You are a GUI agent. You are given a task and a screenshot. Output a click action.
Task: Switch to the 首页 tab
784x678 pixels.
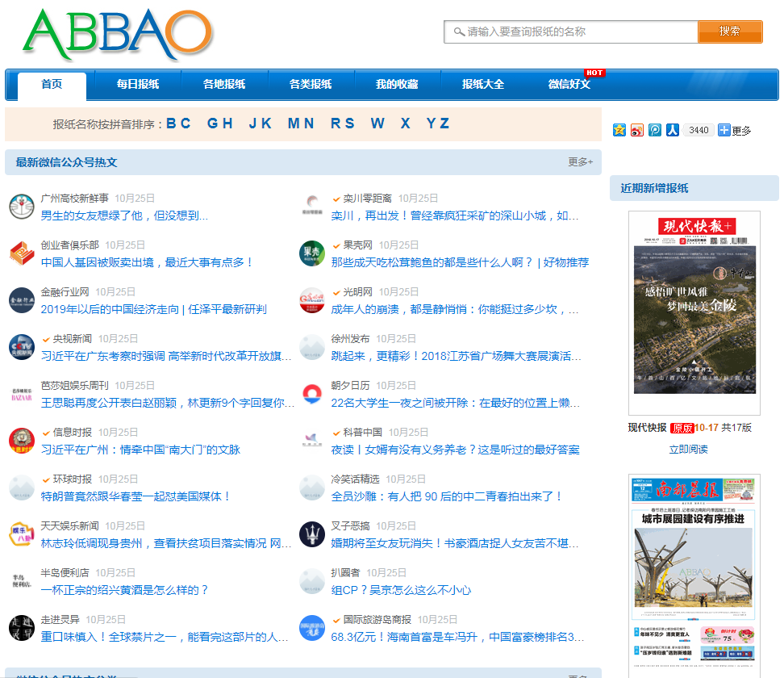(x=52, y=85)
